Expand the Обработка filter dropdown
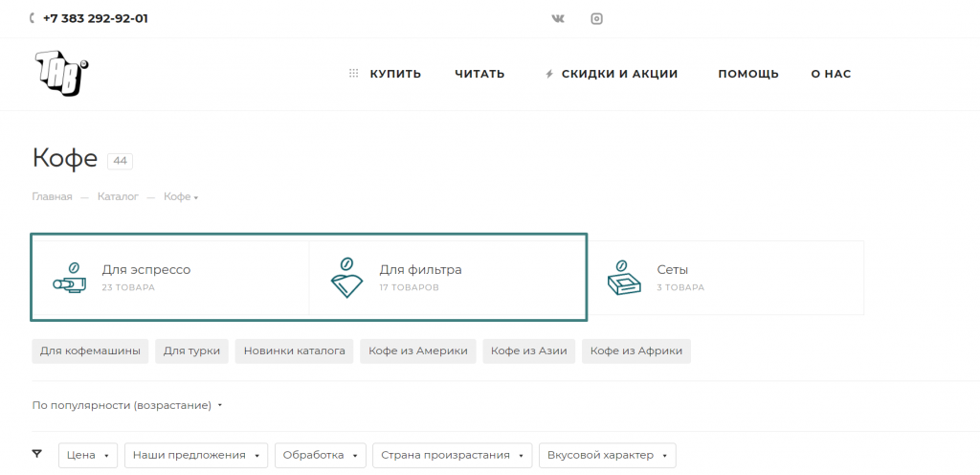Screen dimensions: 980x475 coord(320,455)
